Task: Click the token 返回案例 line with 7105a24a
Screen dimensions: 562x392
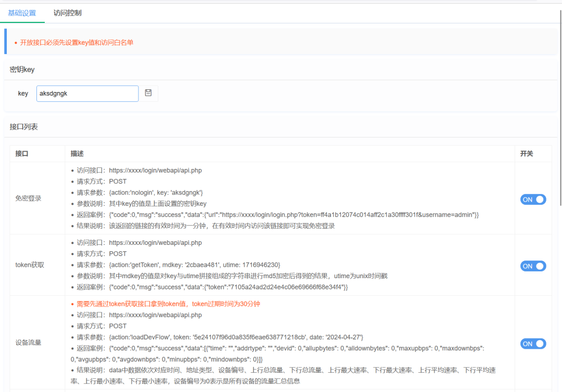Action: click(212, 287)
